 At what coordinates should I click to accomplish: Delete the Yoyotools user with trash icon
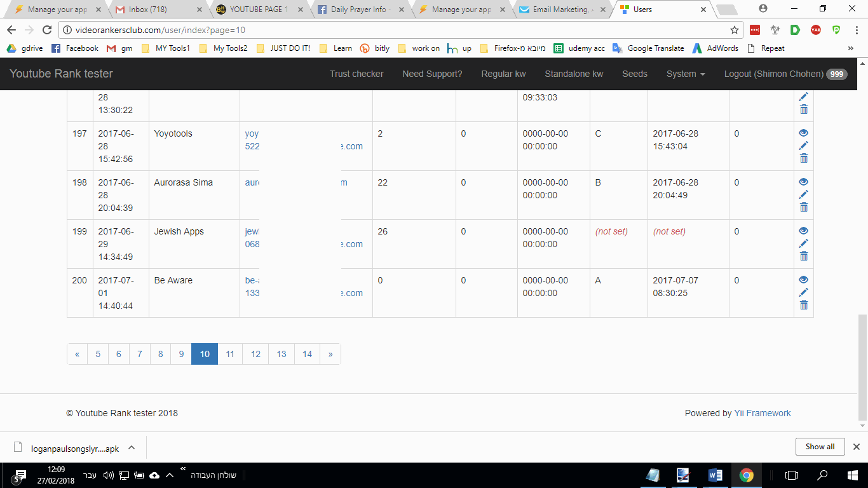(803, 158)
